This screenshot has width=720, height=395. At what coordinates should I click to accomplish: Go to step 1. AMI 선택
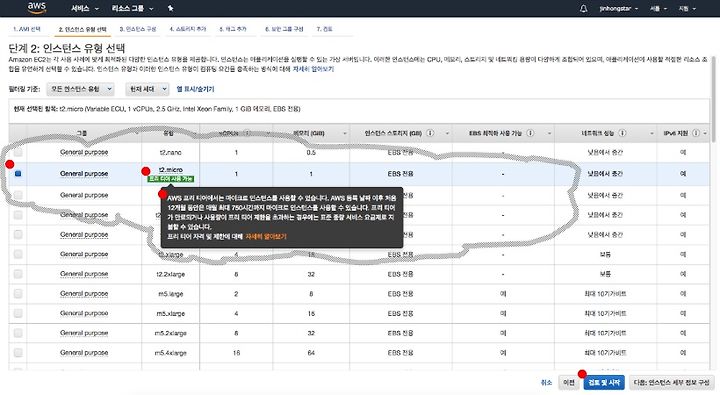tap(27, 29)
